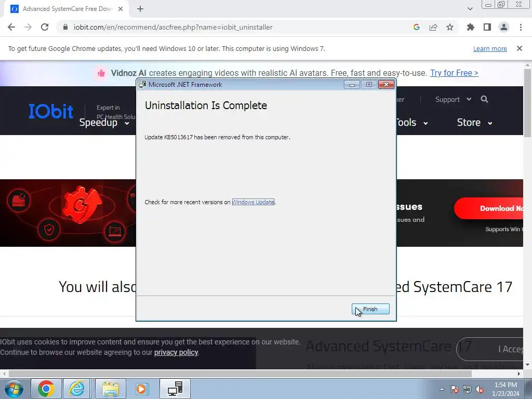Open the Windows Update link in dialog
The width and height of the screenshot is (532, 399).
[253, 202]
